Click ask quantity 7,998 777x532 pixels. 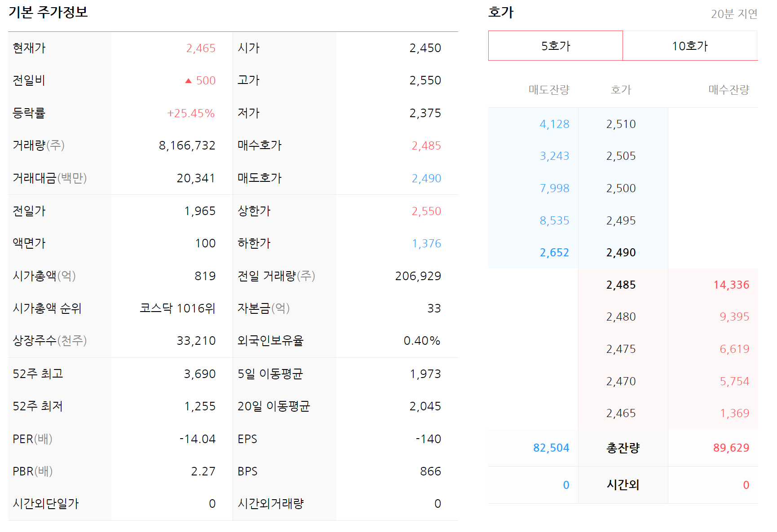(x=554, y=189)
